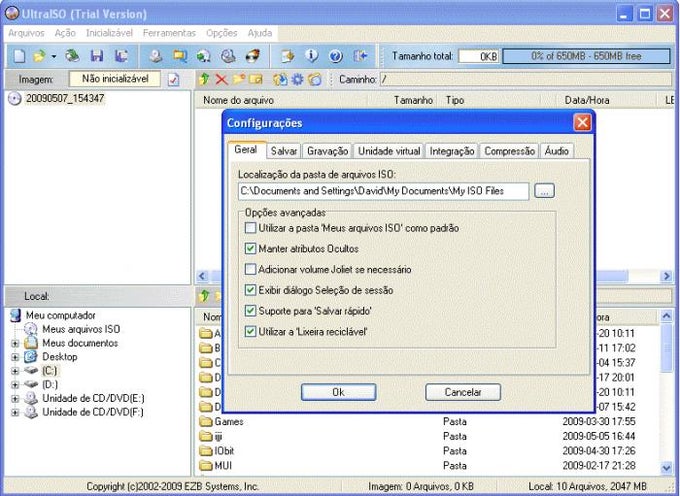The width and height of the screenshot is (680, 496).
Task: Expand the (C:) drive node
Action: pos(15,371)
